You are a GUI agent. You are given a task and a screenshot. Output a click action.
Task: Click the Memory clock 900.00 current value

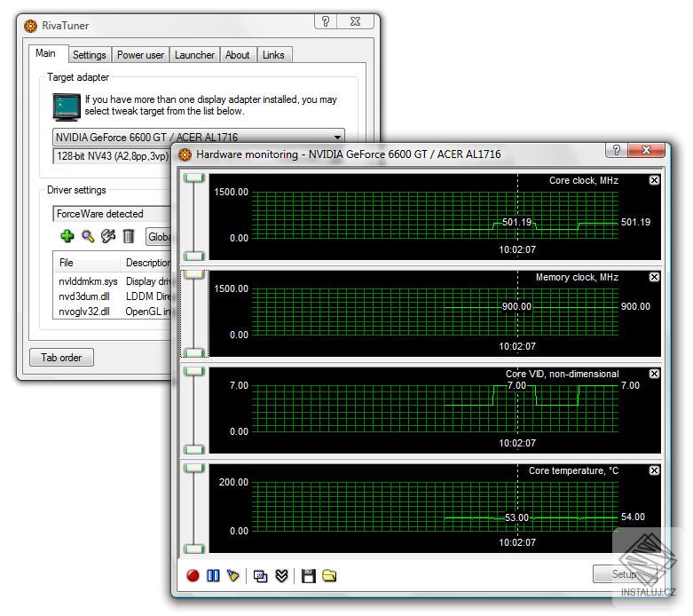[x=635, y=306]
